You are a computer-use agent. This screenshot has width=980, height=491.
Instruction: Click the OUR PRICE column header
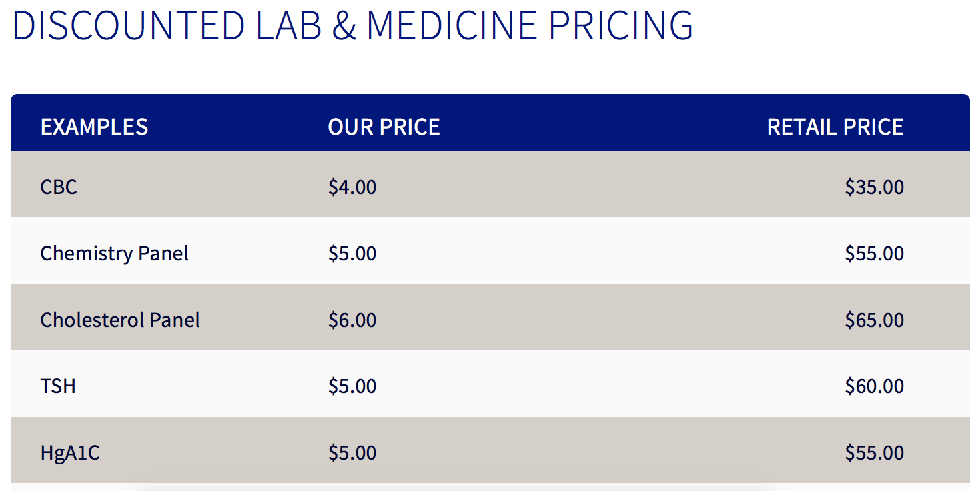click(x=384, y=127)
